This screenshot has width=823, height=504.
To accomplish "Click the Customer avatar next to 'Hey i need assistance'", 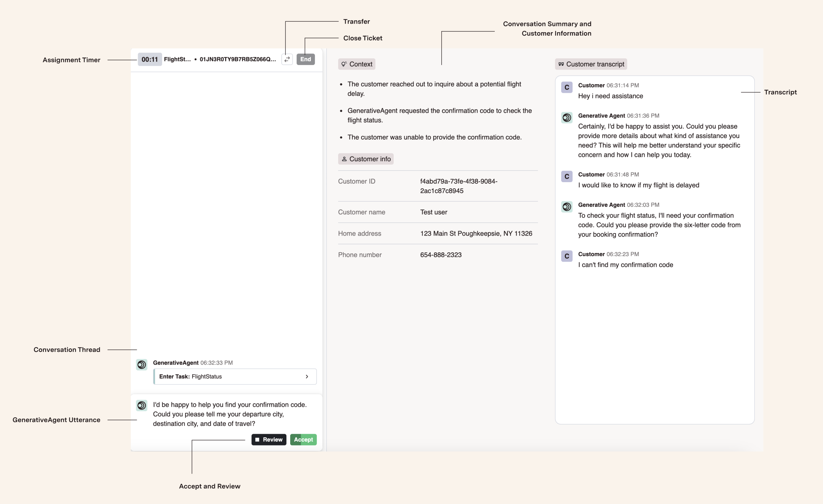I will coord(566,87).
